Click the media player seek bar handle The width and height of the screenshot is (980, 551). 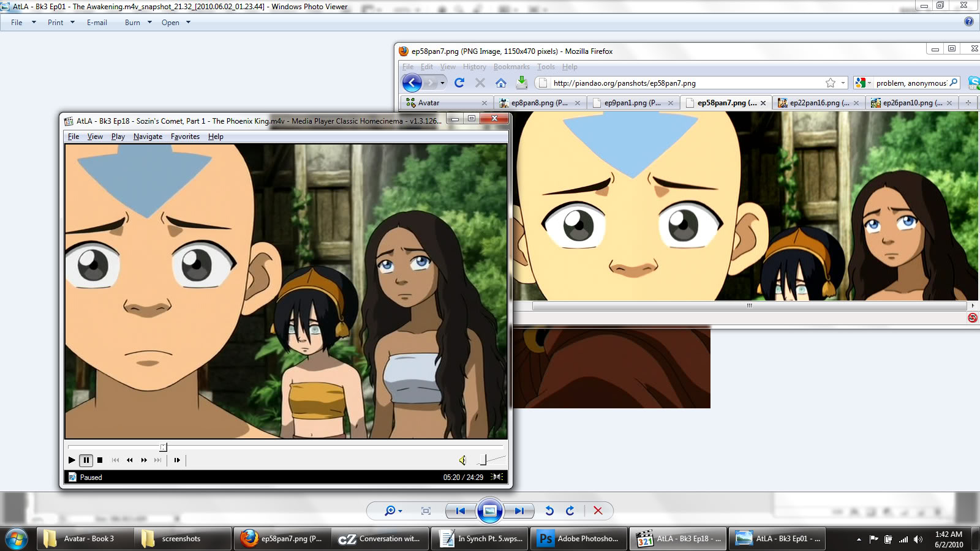[163, 447]
